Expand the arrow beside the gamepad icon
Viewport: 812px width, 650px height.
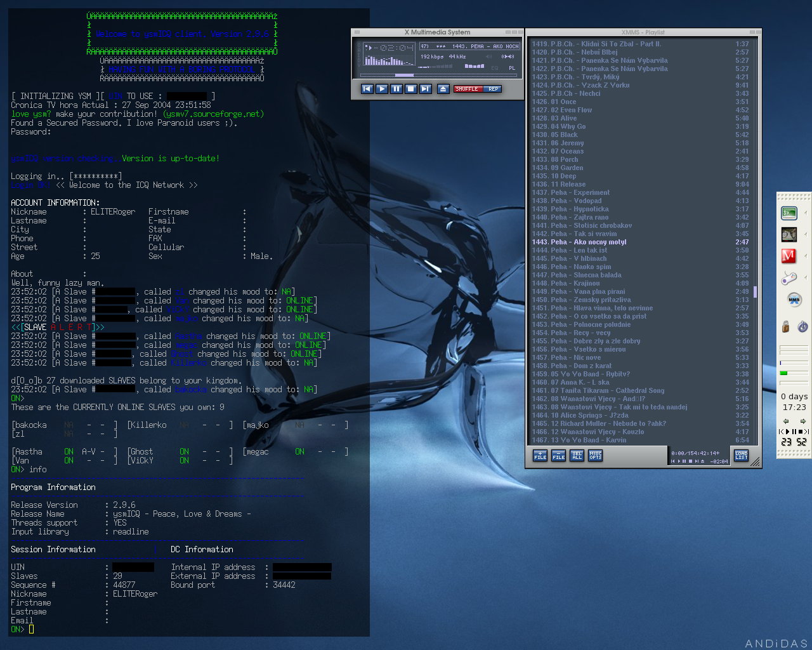tap(806, 277)
